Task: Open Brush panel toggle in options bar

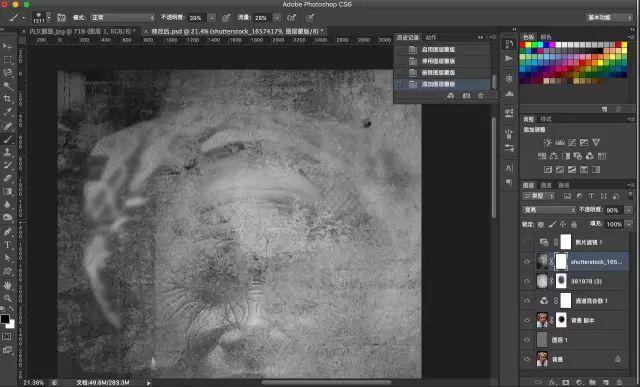Action: point(61,18)
